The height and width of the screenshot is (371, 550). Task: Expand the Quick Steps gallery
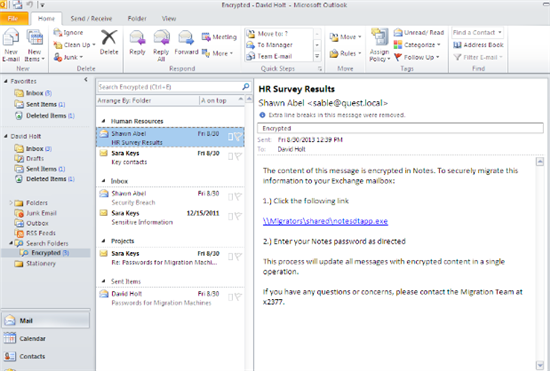pos(317,56)
